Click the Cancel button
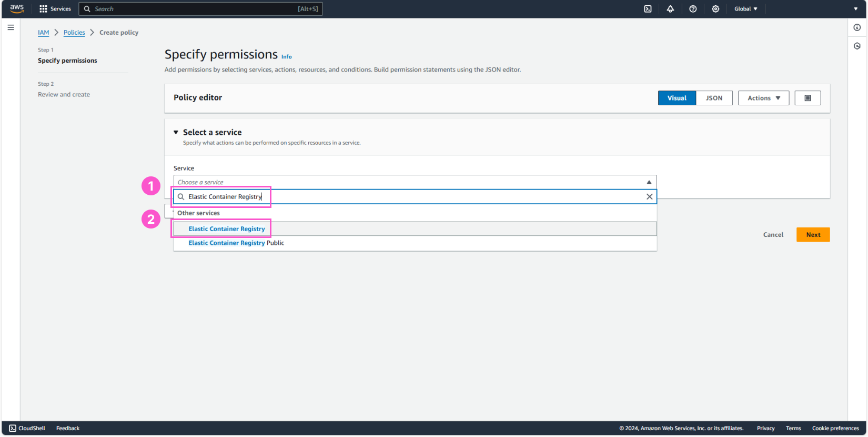 click(773, 235)
